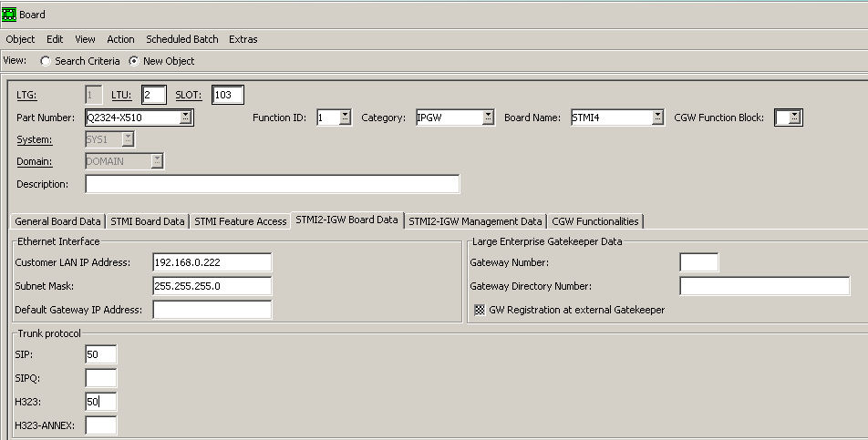Toggle GW Registration at external Gatekeeper checkbox
Screen dimensions: 868x440
pyautogui.click(x=480, y=310)
